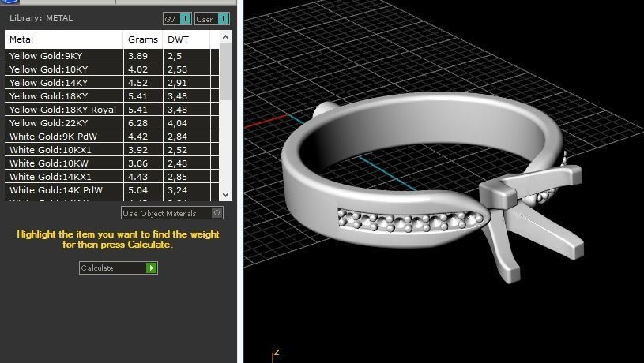
Task: Click the Calculate button
Action: (x=119, y=268)
